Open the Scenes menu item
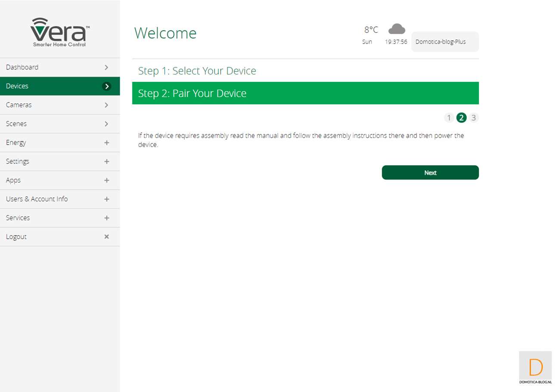560x392 pixels. [16, 124]
